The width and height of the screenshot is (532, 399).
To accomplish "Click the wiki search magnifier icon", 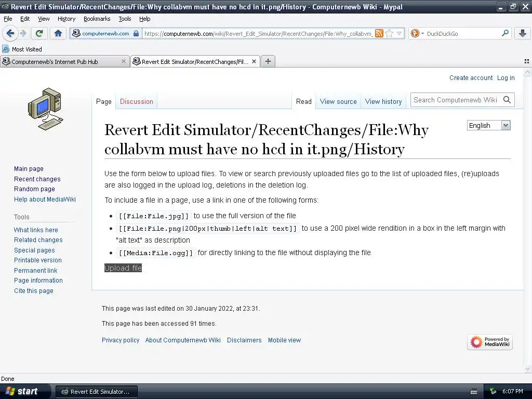I will coord(507,100).
